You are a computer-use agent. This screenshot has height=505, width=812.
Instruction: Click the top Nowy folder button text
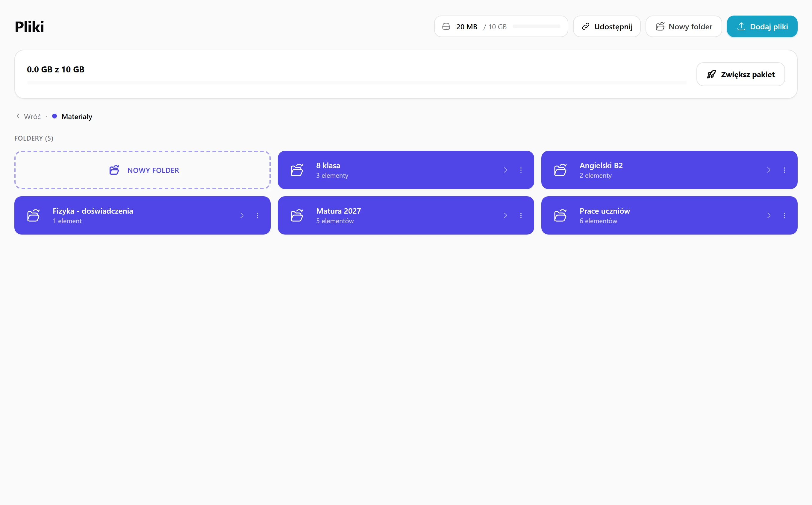tap(690, 27)
